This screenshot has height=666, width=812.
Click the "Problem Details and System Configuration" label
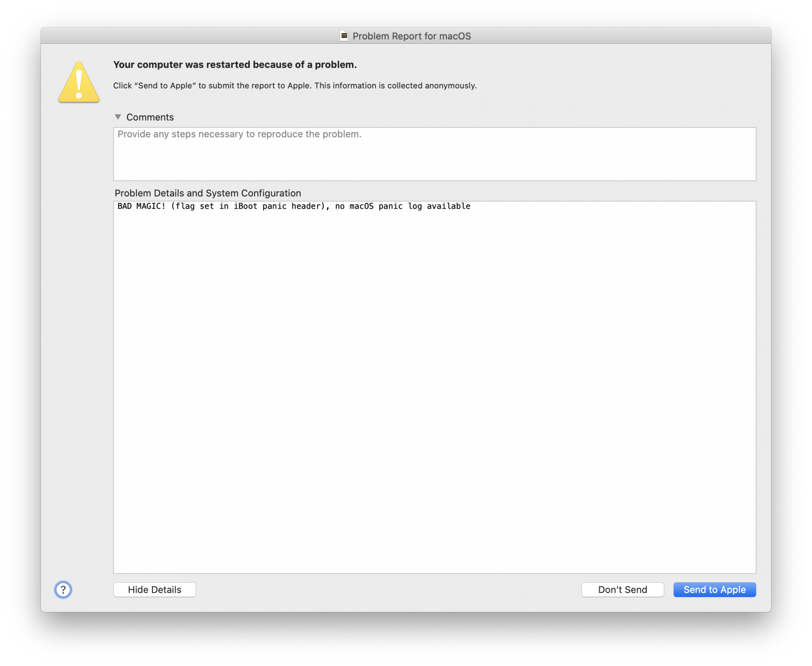click(x=207, y=193)
